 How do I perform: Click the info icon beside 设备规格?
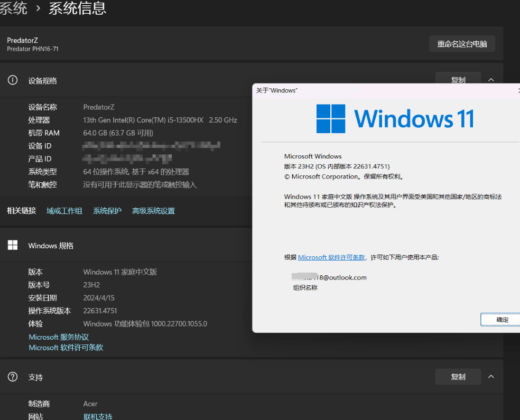pyautogui.click(x=13, y=80)
